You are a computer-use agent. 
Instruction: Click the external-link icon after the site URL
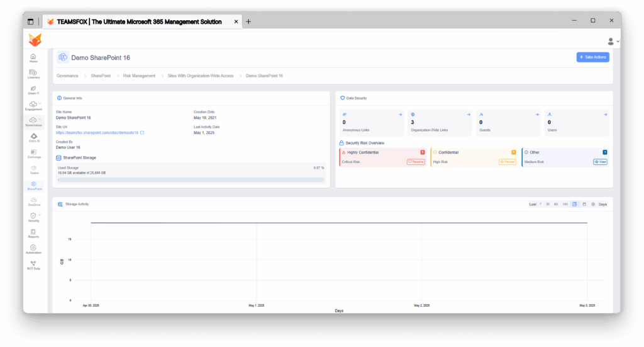pyautogui.click(x=142, y=133)
